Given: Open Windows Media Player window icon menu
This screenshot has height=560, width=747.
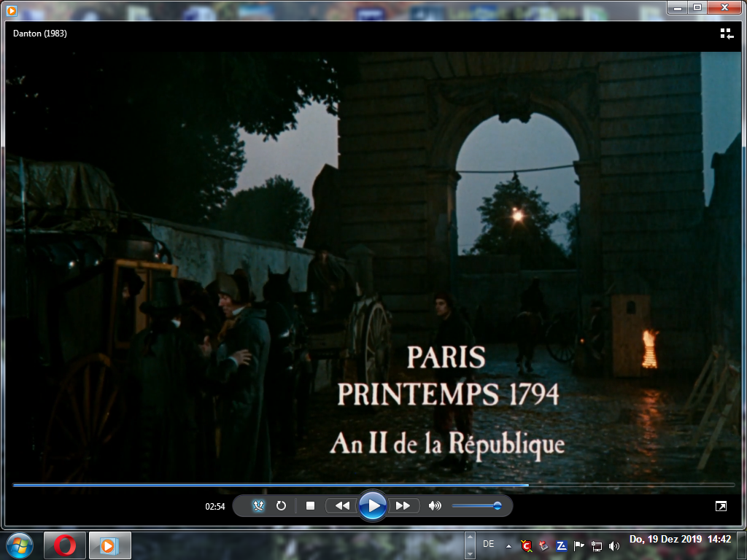Looking at the screenshot, I should [12, 10].
